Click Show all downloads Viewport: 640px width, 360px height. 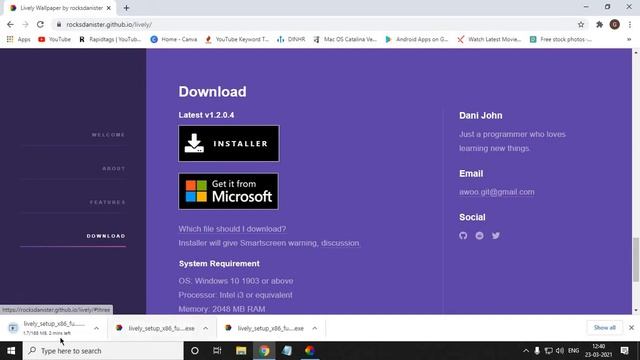(x=604, y=328)
